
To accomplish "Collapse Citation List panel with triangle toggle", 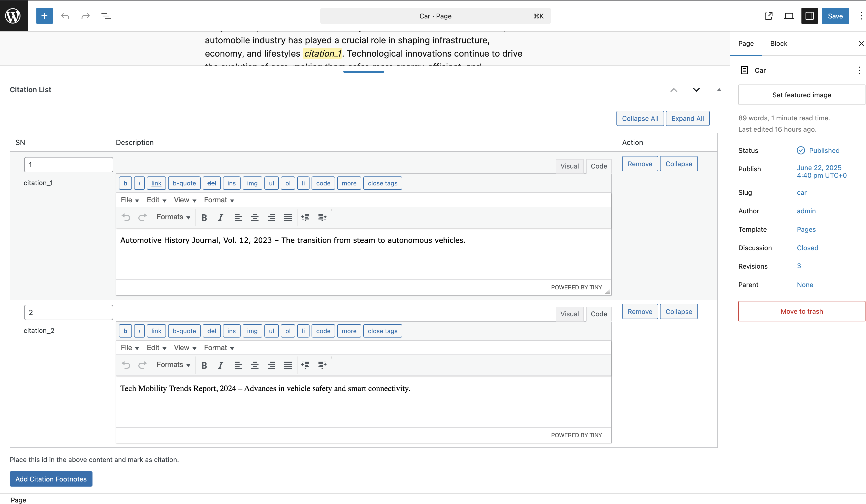I will pos(719,90).
